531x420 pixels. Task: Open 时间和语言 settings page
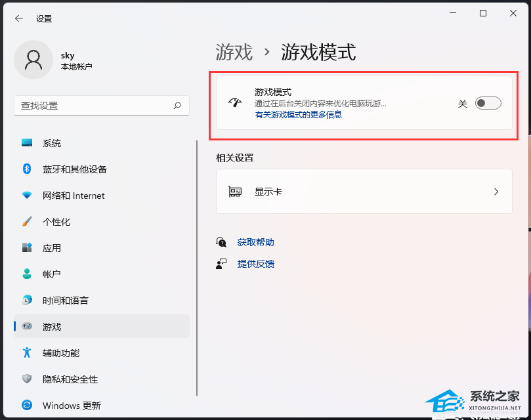[102, 300]
